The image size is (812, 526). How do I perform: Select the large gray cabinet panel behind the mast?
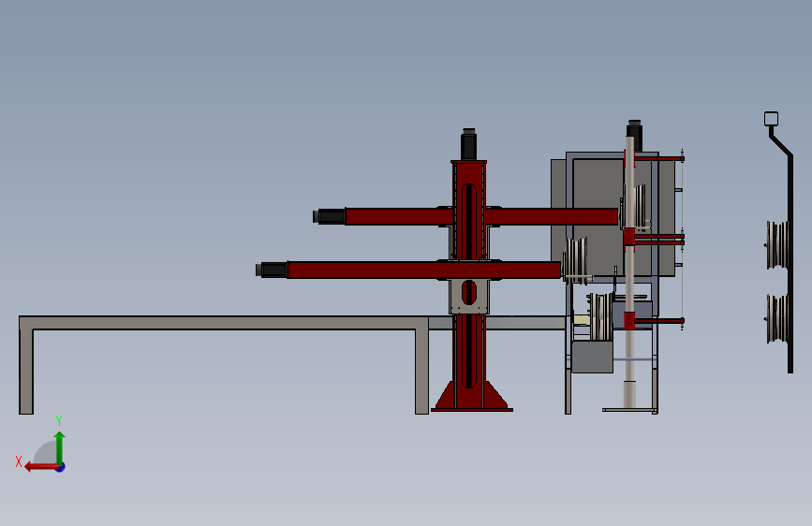[598, 217]
